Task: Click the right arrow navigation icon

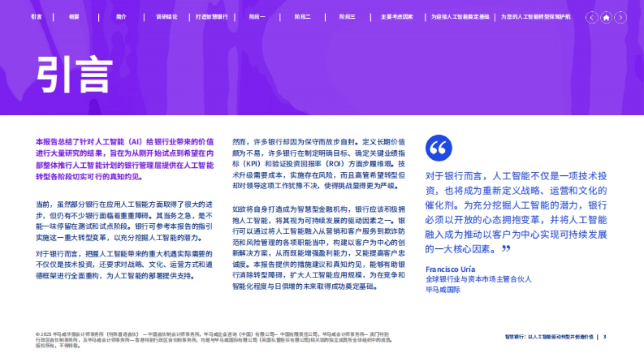Action: coord(620,17)
